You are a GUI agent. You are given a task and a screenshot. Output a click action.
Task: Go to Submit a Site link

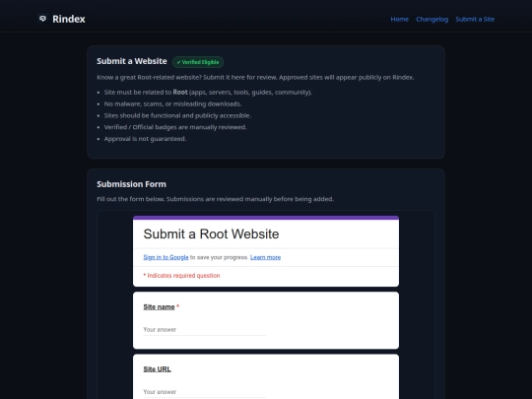[475, 20]
